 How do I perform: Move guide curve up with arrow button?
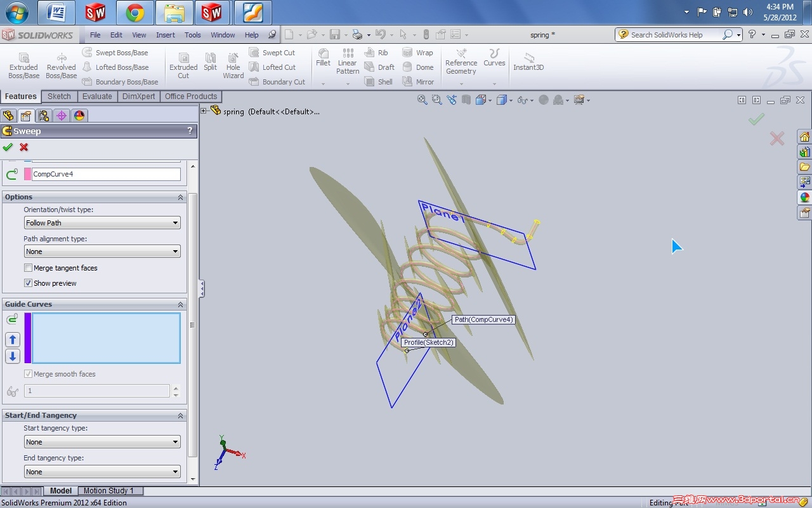click(x=13, y=339)
